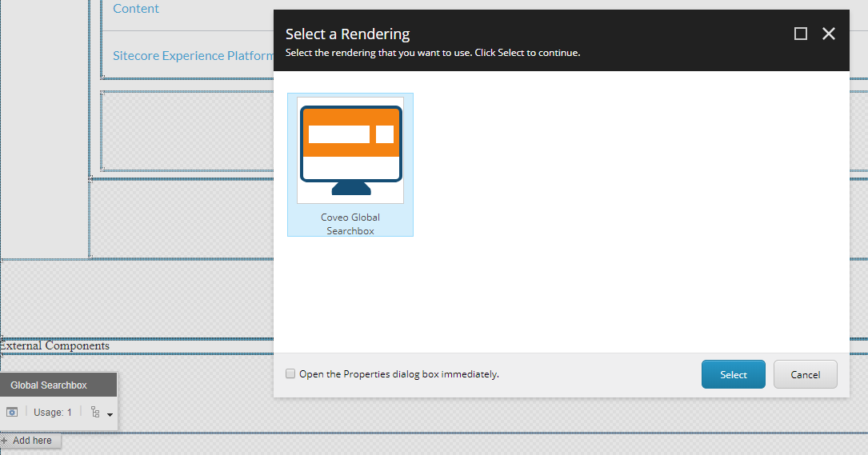Click the Add here button
This screenshot has height=455, width=868.
tap(30, 441)
